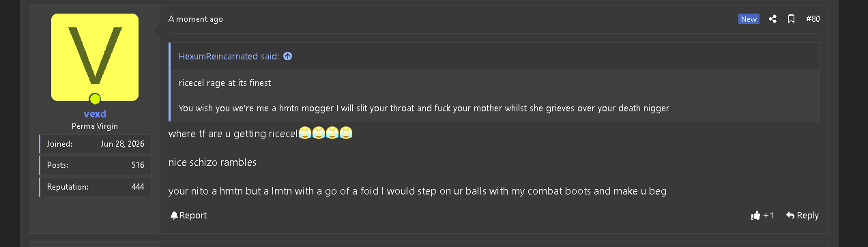Click the last laughing emoji in the post

click(x=346, y=133)
